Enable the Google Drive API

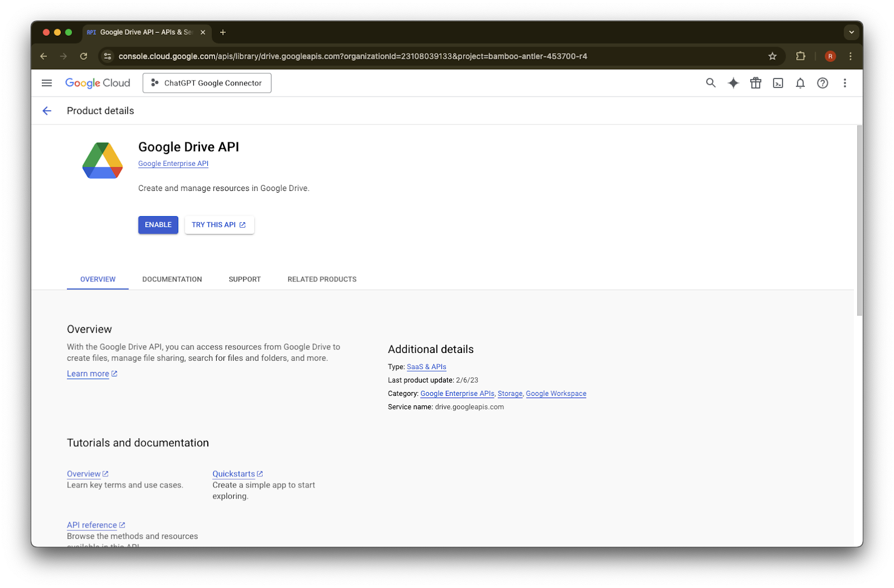click(158, 225)
